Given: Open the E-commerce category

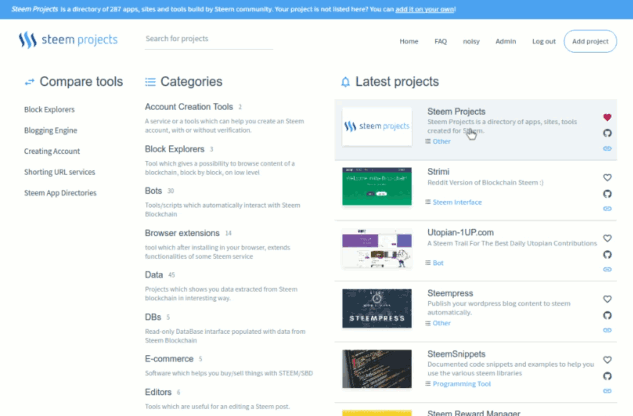Looking at the screenshot, I should pos(169,359).
